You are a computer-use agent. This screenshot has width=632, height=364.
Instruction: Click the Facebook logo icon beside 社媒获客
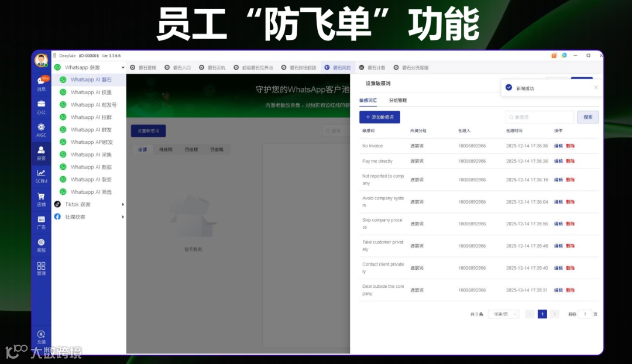pyautogui.click(x=57, y=217)
